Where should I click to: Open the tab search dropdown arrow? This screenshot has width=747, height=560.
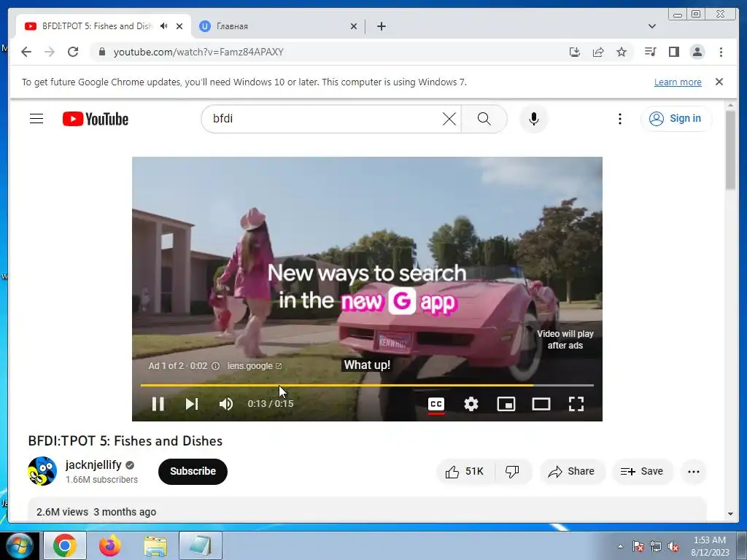(652, 26)
